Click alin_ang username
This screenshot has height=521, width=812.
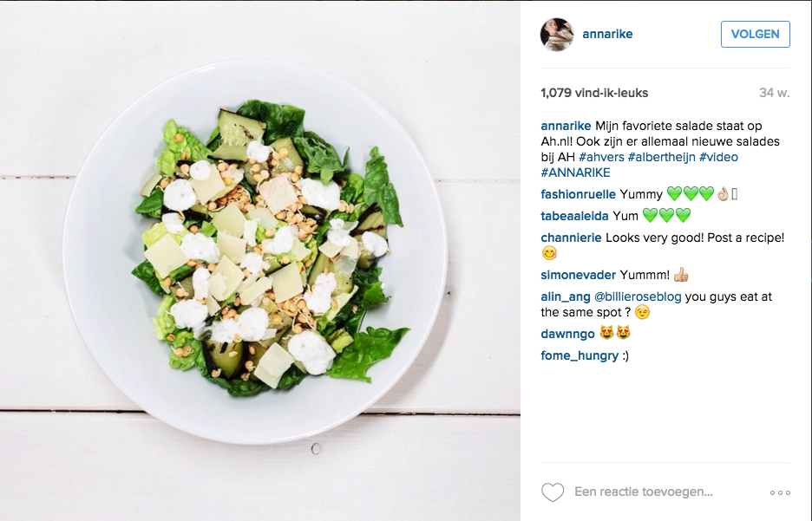tap(565, 296)
